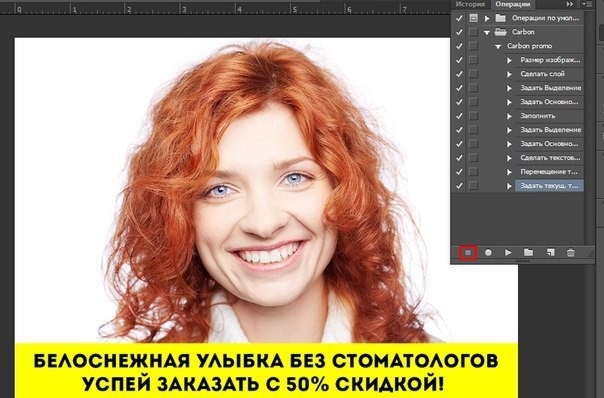This screenshot has height=398, width=604.
Task: Expand the Заполнить step details
Action: (509, 116)
